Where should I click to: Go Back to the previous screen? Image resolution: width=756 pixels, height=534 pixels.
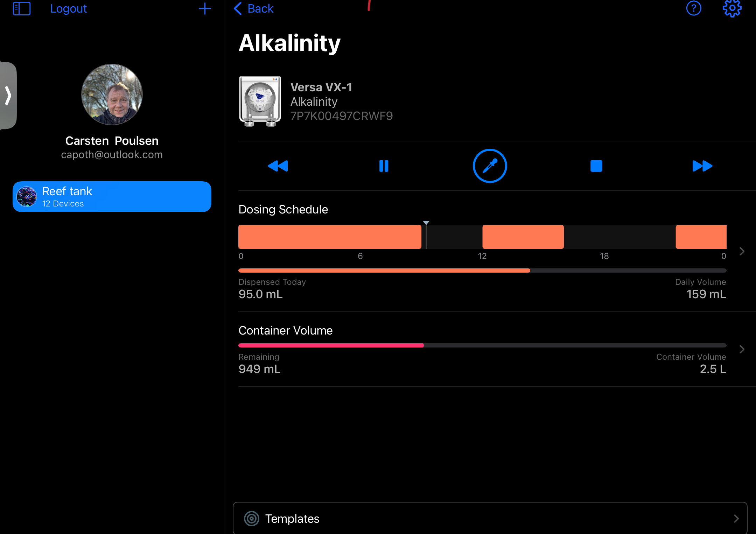[x=254, y=8]
